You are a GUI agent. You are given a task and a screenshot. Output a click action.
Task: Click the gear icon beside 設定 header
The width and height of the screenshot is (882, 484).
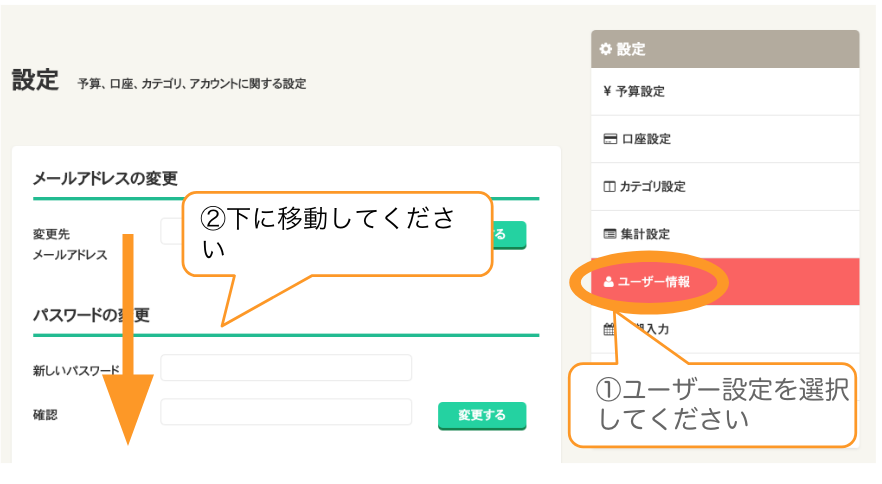tap(605, 49)
